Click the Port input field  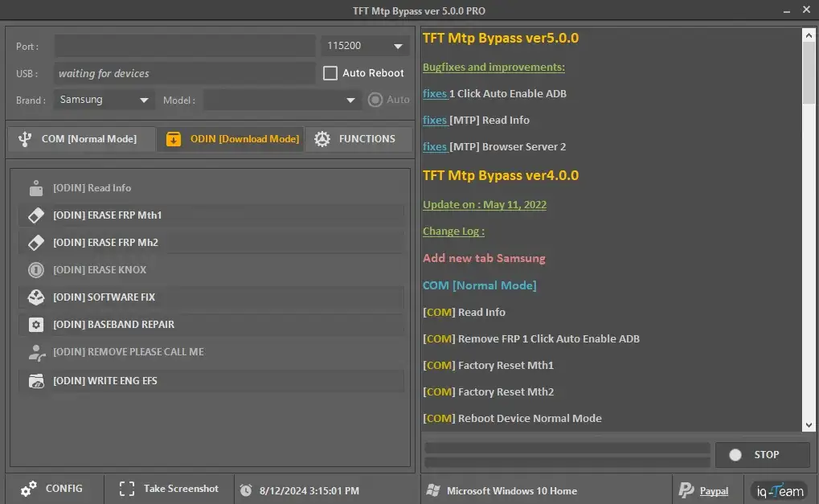pos(185,47)
